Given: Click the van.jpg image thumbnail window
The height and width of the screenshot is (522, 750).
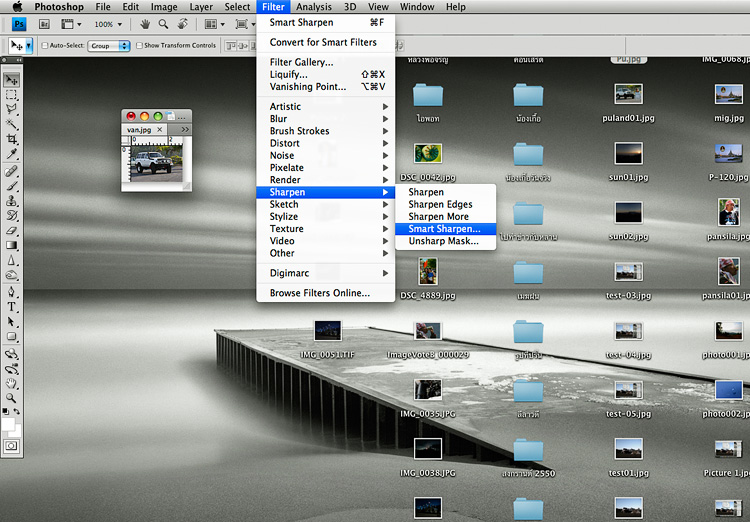Looking at the screenshot, I should coord(156,162).
